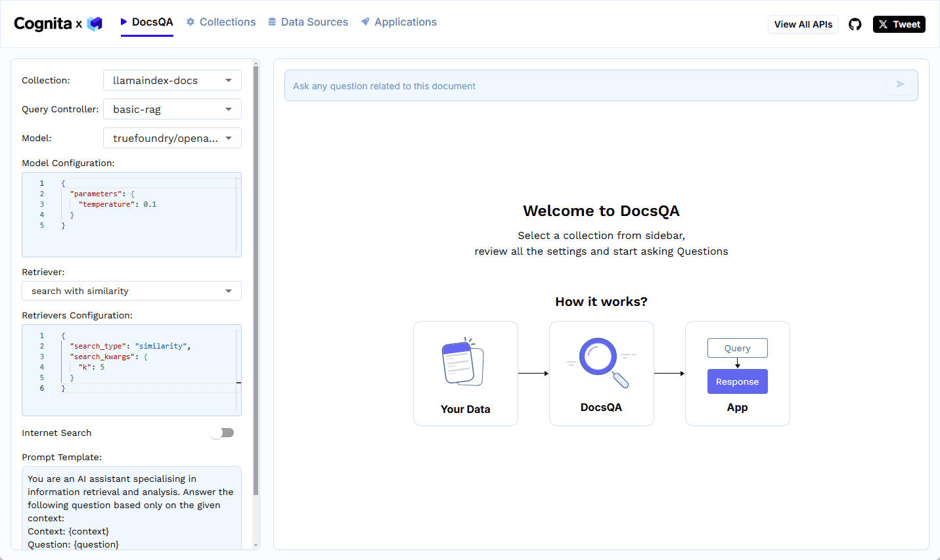Click the TrueFoundry cube logo

click(95, 24)
